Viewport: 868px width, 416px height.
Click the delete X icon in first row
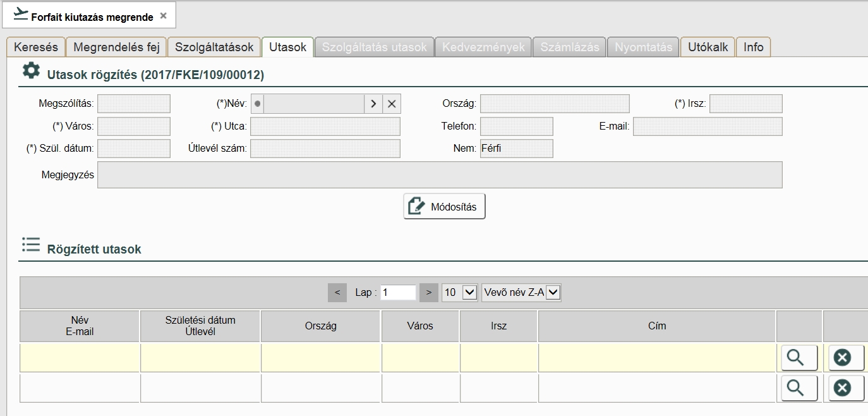coord(842,358)
